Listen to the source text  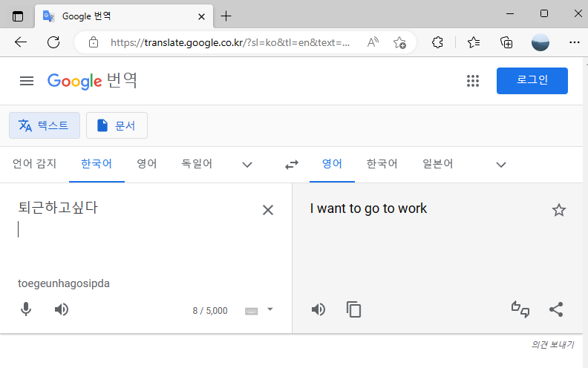coord(62,309)
